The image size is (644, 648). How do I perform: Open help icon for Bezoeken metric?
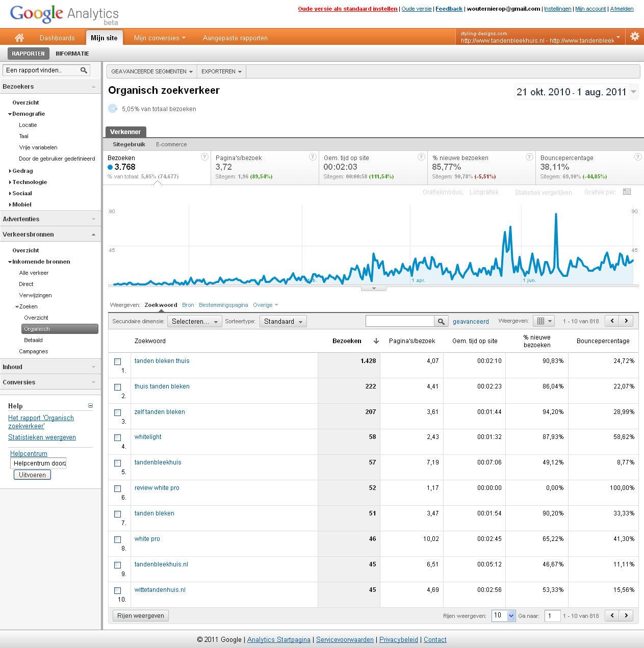(x=204, y=157)
